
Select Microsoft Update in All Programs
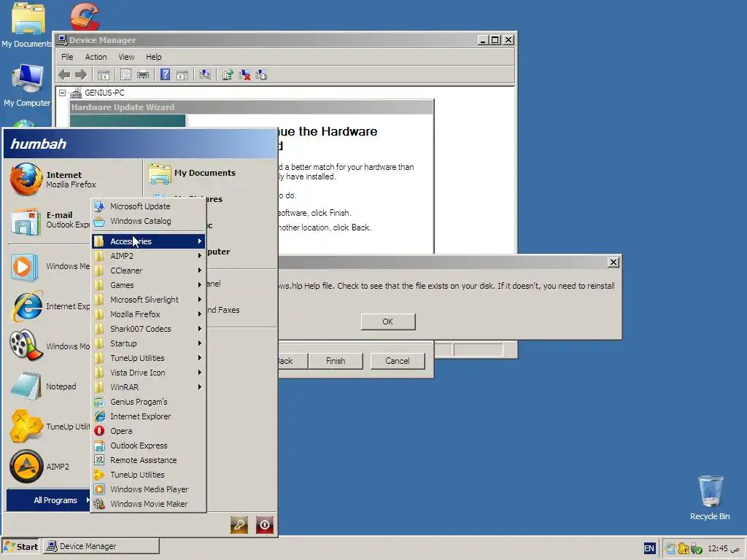click(x=149, y=206)
